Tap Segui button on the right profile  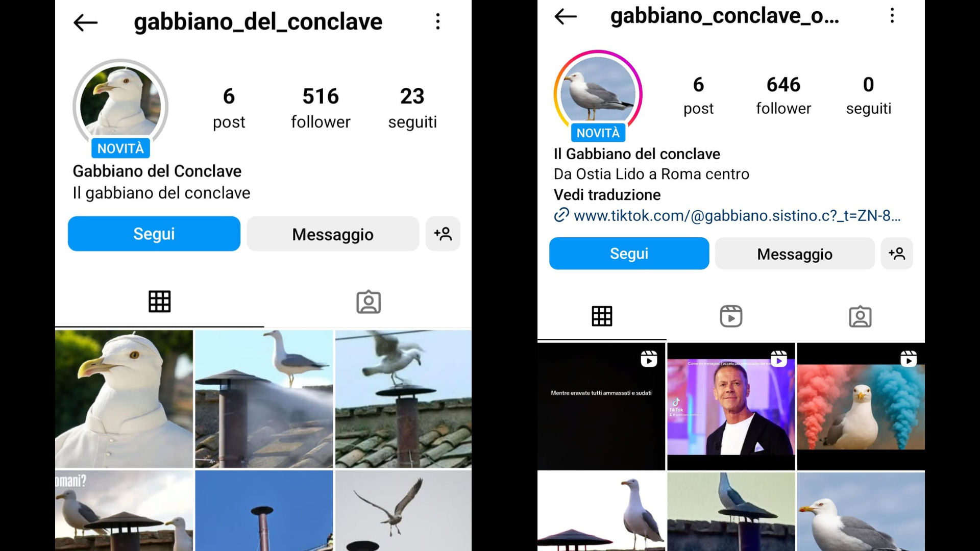pyautogui.click(x=629, y=254)
